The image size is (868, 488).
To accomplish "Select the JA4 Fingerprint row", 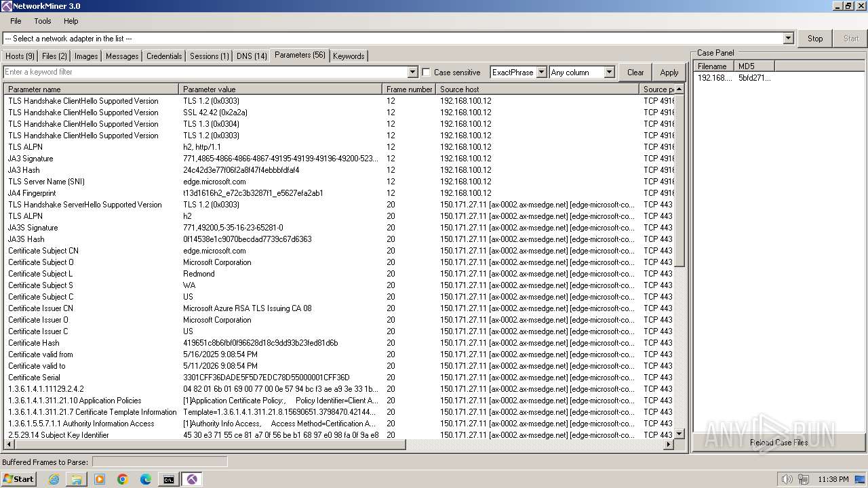I will [339, 193].
